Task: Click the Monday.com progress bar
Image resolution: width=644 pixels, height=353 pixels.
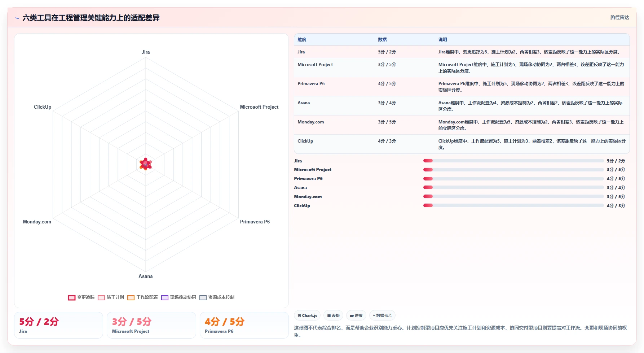Action: (x=513, y=196)
